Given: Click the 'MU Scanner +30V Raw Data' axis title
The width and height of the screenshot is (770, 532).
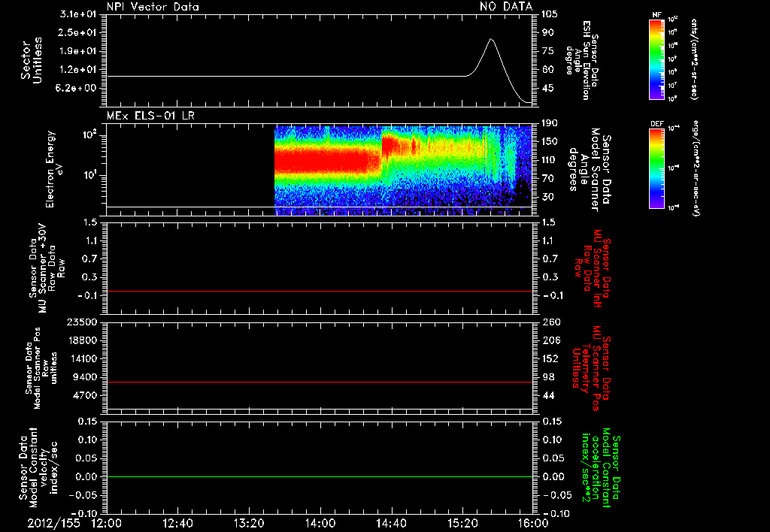Looking at the screenshot, I should tap(47, 268).
